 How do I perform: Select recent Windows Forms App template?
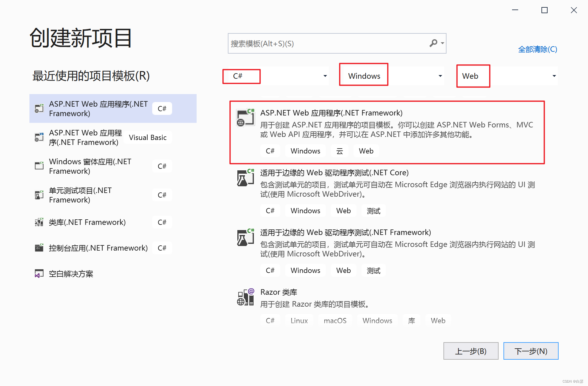coord(113,166)
